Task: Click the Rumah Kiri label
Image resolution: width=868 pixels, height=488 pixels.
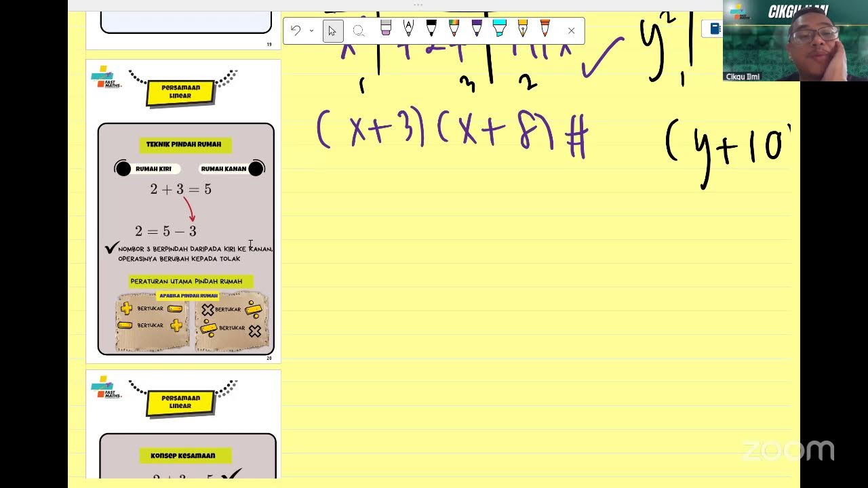Action: 153,169
